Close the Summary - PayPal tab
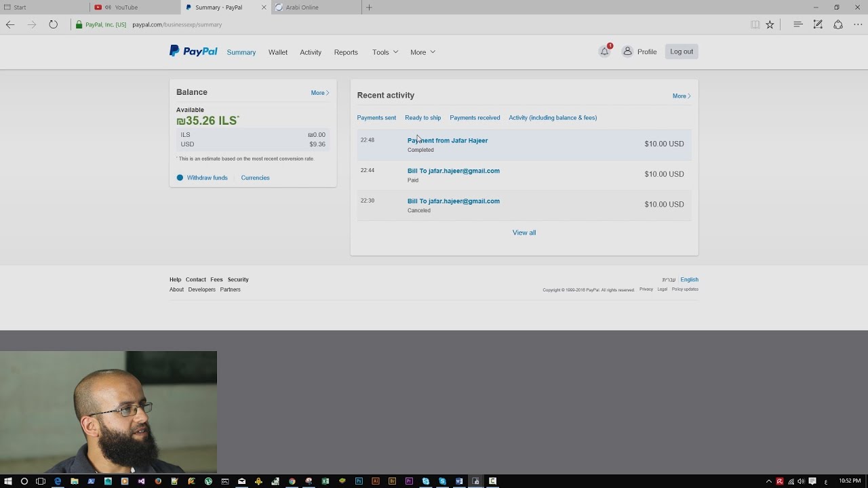The image size is (868, 488). 264,7
